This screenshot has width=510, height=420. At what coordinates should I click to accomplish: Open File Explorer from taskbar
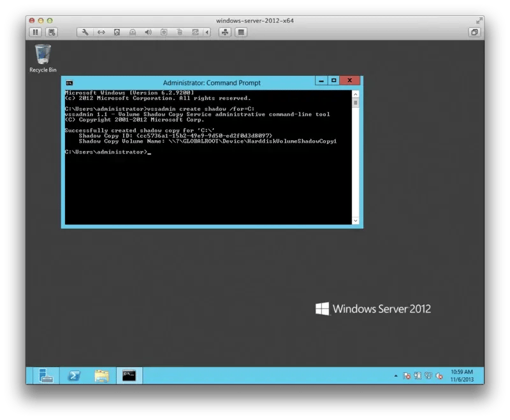coord(101,375)
